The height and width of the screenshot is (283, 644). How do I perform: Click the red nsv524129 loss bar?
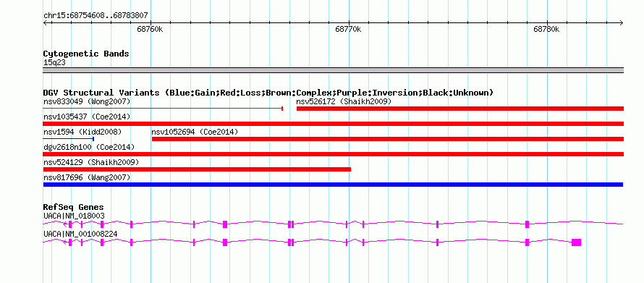[x=197, y=169]
